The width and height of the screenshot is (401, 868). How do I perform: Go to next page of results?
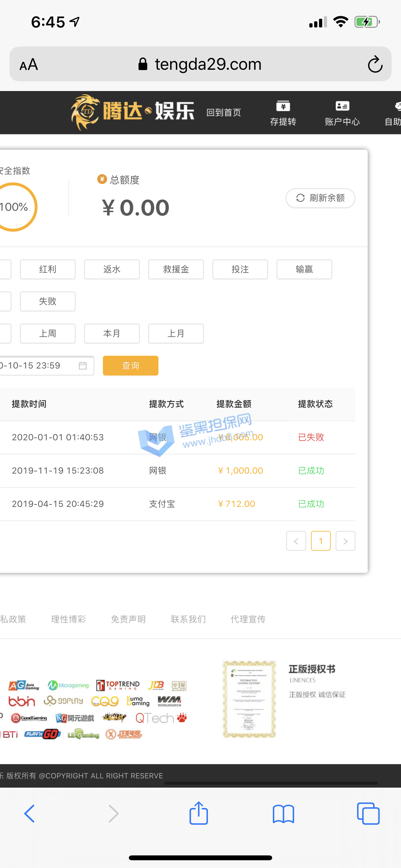[x=345, y=541]
